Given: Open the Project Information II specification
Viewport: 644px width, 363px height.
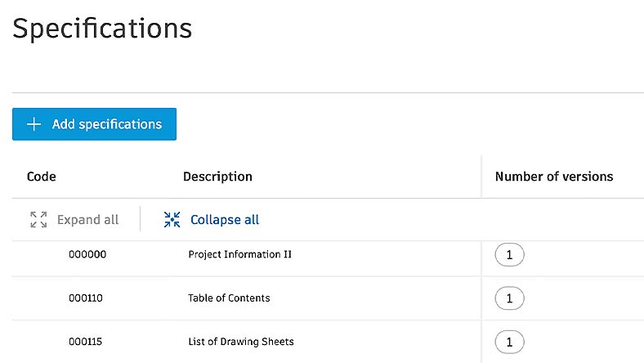Looking at the screenshot, I should [x=239, y=254].
